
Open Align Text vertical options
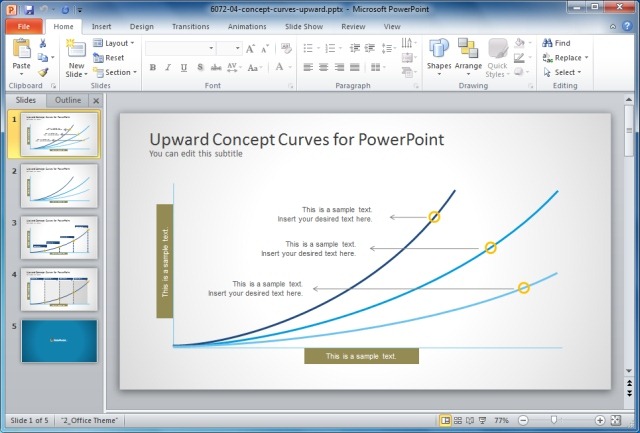coord(407,58)
